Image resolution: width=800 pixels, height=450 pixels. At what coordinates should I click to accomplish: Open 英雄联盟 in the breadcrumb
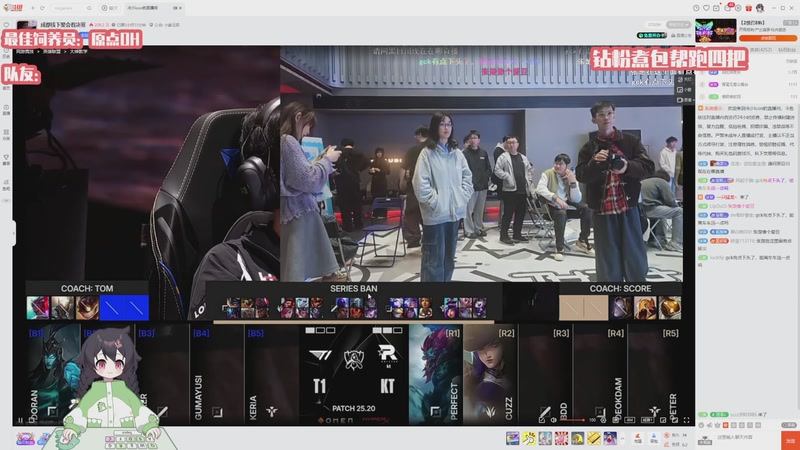[52, 52]
